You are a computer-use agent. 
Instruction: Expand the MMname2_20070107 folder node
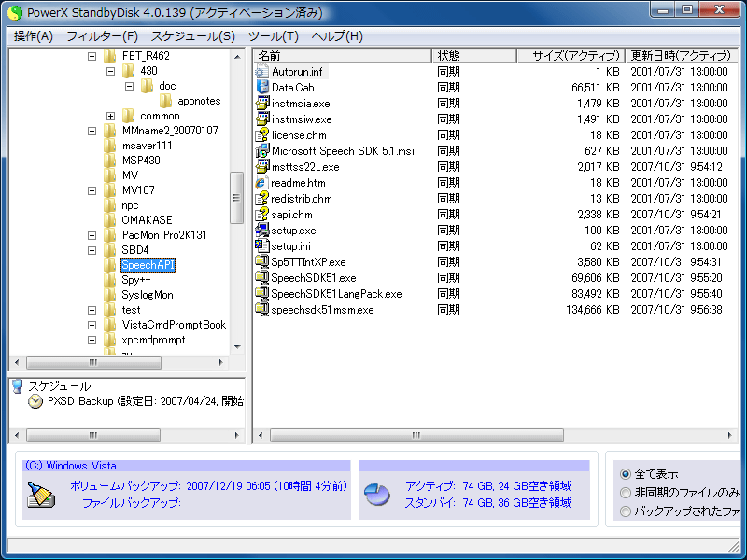pyautogui.click(x=92, y=131)
